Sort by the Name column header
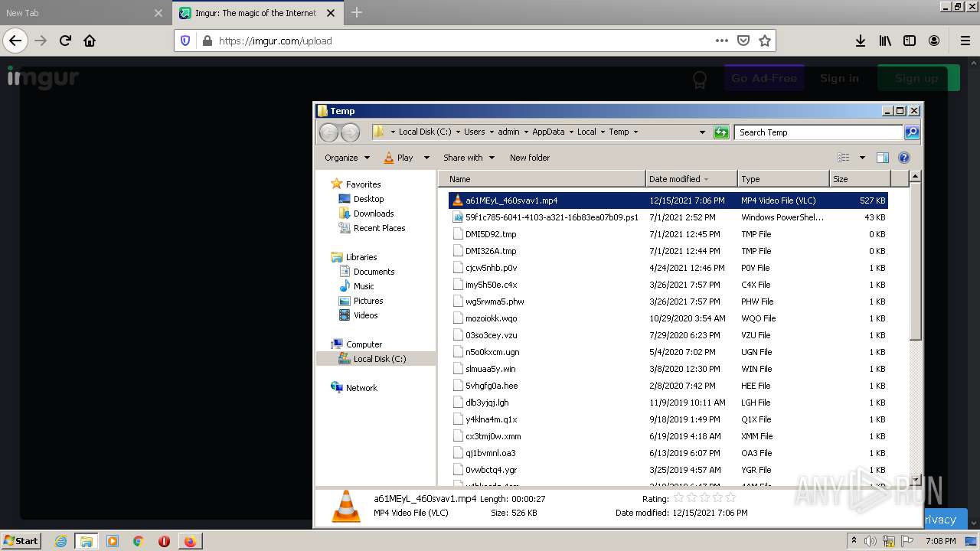 (x=542, y=179)
